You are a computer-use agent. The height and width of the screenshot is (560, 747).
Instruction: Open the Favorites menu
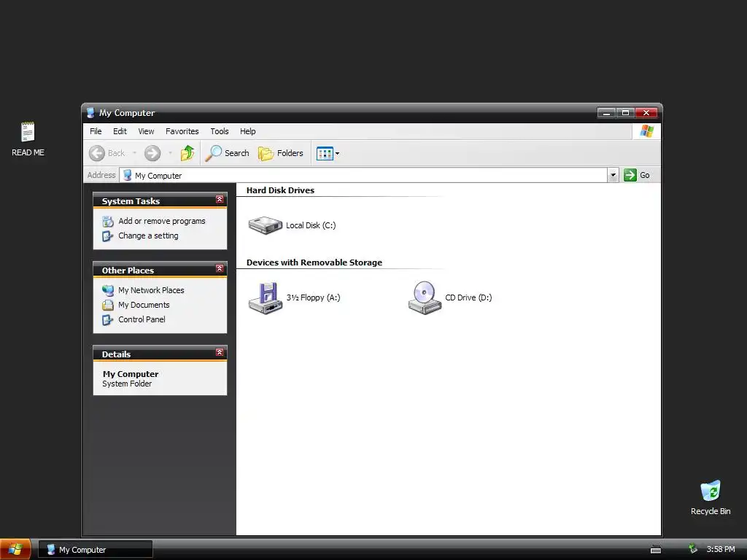point(182,131)
